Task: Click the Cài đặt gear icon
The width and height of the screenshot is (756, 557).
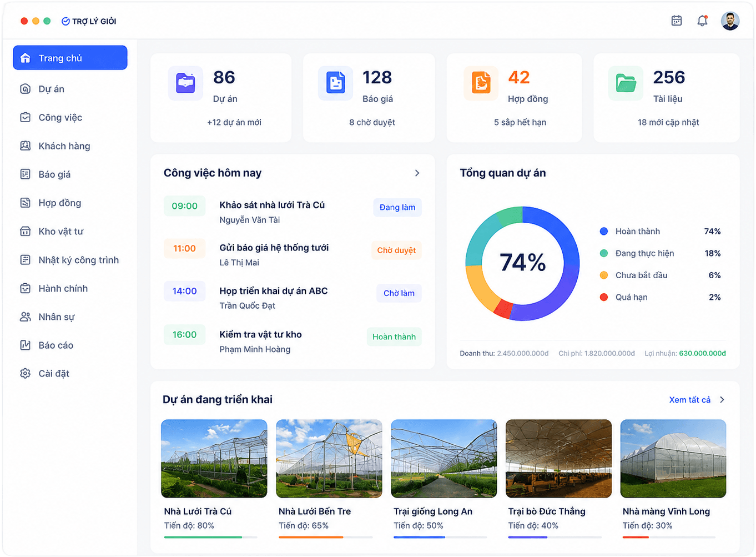Action: (x=26, y=373)
